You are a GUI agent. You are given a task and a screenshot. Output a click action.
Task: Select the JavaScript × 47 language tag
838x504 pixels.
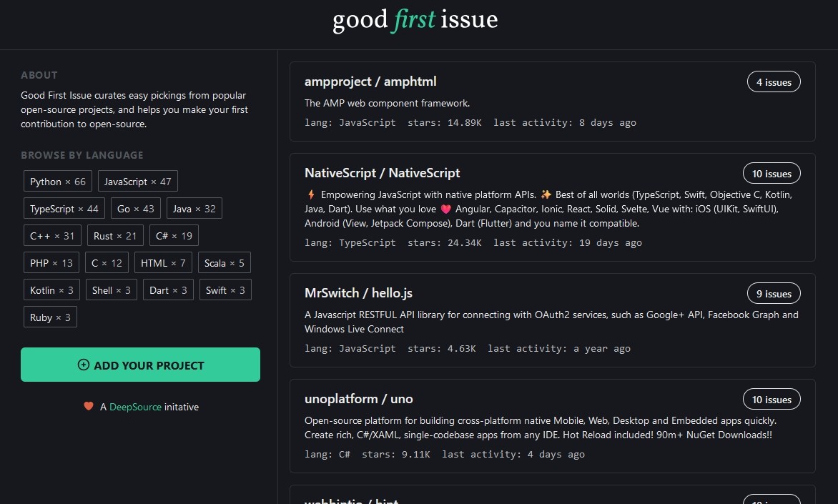pyautogui.click(x=138, y=181)
